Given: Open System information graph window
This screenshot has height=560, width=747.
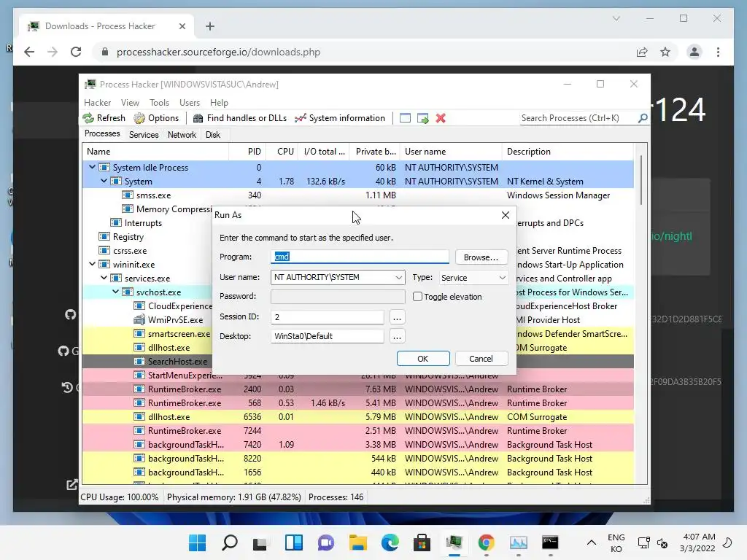Looking at the screenshot, I should pos(340,118).
